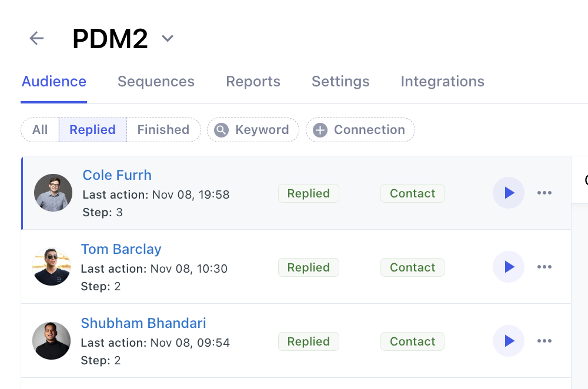This screenshot has height=389, width=588.
Task: Click Cole Furrh's avatar photo
Action: 53,193
